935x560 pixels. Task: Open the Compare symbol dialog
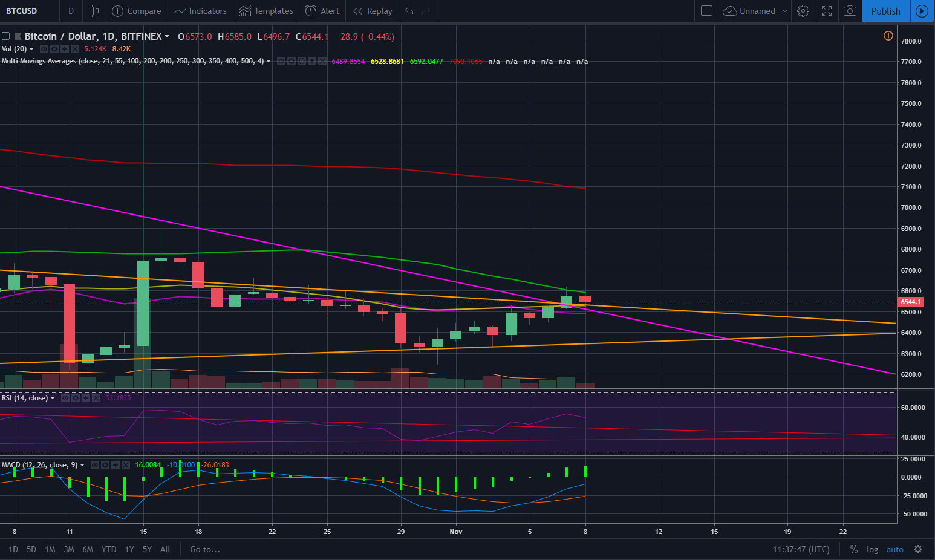click(137, 11)
